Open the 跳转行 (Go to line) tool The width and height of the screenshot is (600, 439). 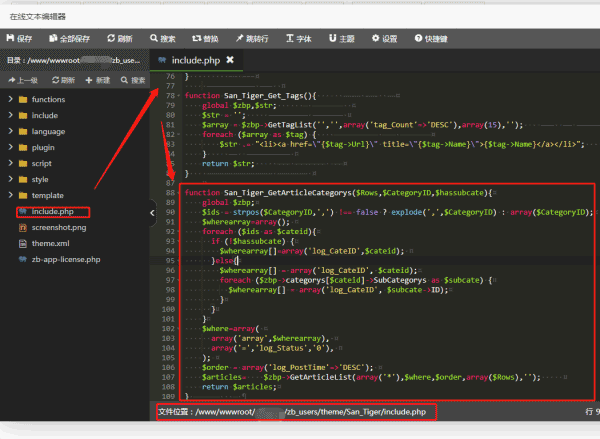point(254,39)
